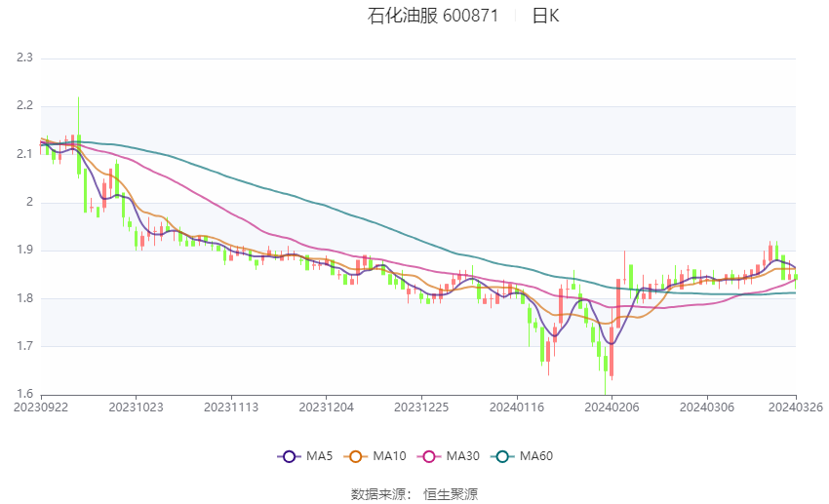Click y-axis value 1.6
Image resolution: width=829 pixels, height=504 pixels.
coord(24,394)
